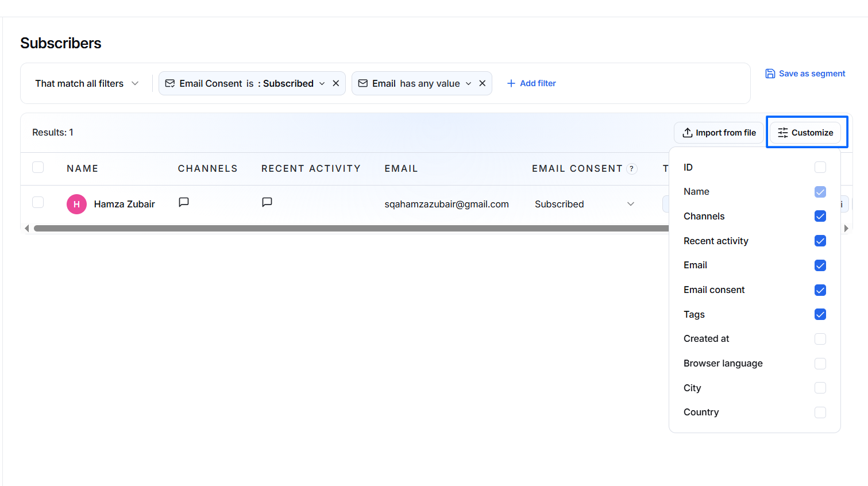Image resolution: width=868 pixels, height=486 pixels.
Task: Click the left scroll arrow of table
Action: [x=26, y=228]
